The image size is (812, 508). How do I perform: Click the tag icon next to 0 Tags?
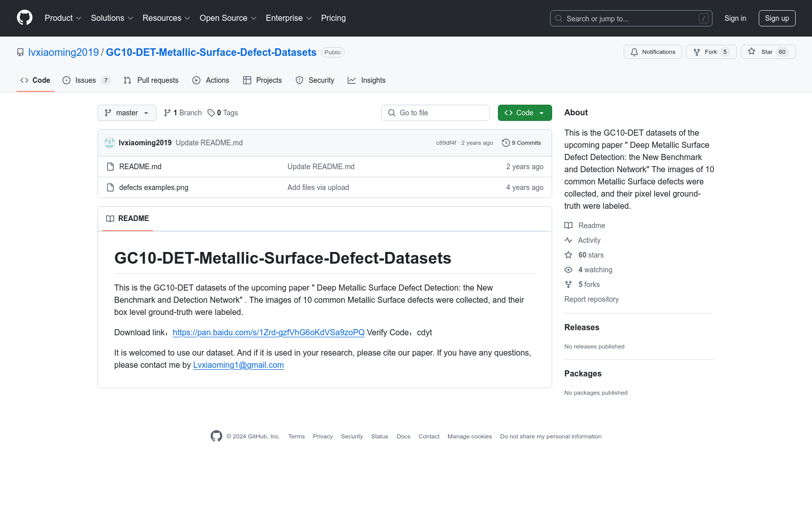(x=211, y=113)
